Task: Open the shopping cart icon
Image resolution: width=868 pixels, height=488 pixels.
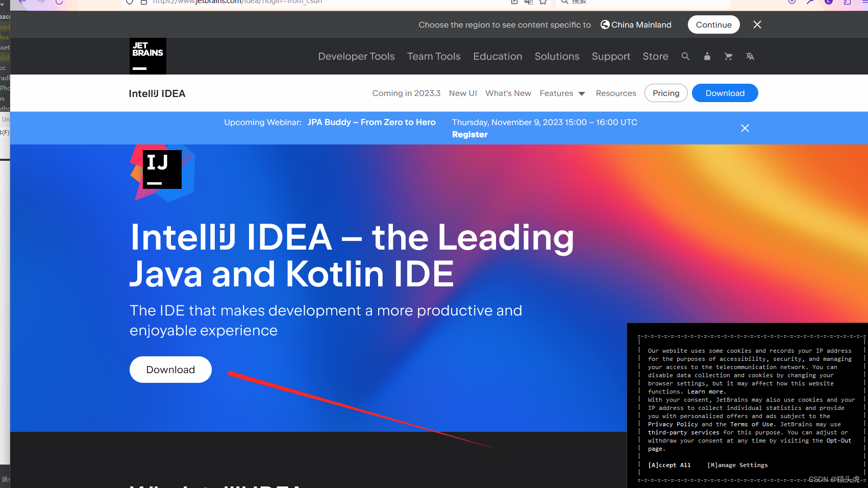Action: (x=728, y=56)
